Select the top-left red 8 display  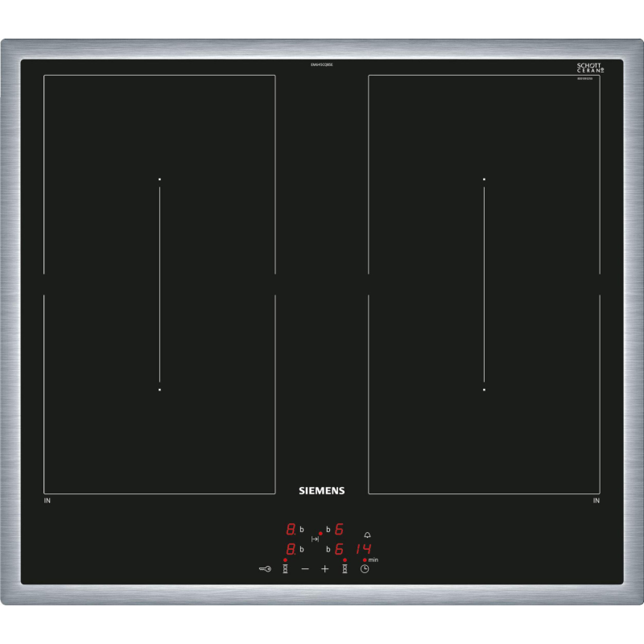[291, 530]
